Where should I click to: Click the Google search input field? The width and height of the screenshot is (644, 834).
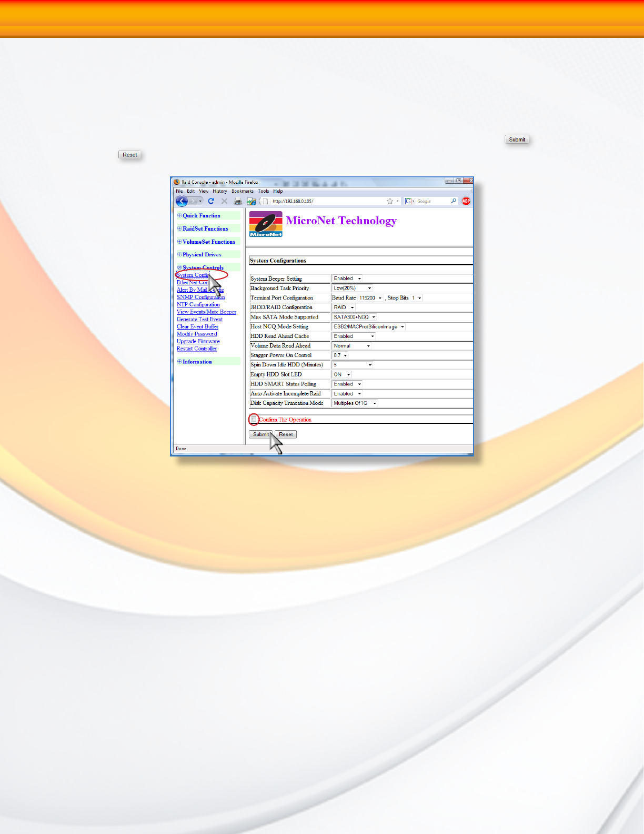[432, 201]
